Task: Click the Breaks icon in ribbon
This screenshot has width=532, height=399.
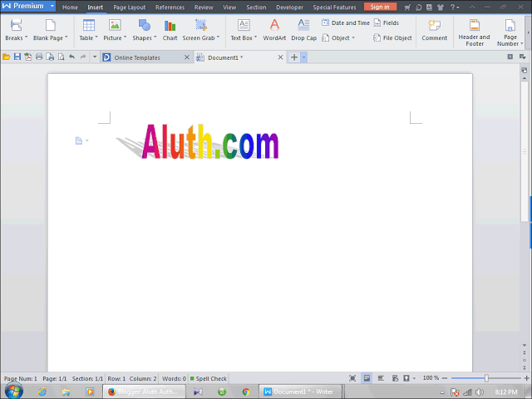Action: pyautogui.click(x=16, y=26)
